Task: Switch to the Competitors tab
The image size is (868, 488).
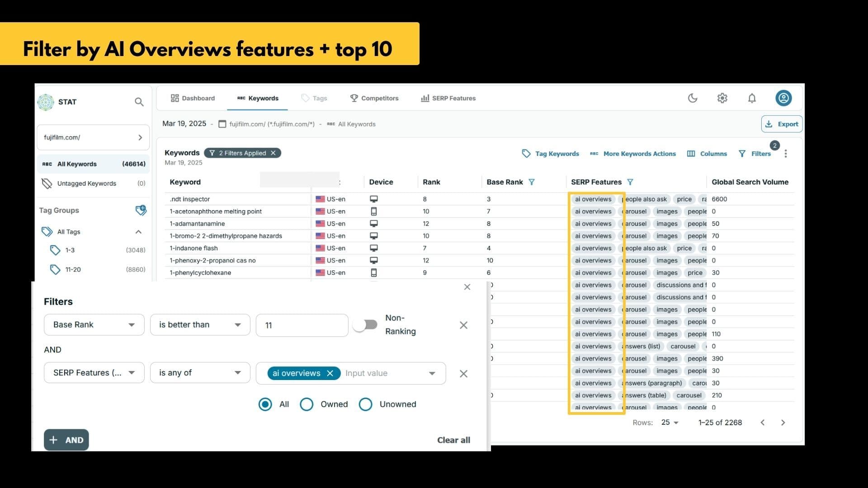Action: pos(374,98)
